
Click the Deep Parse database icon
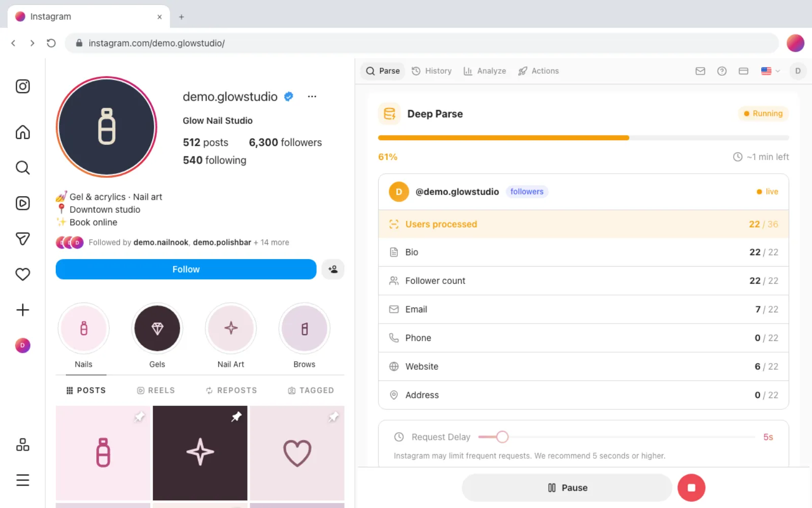[x=389, y=114]
